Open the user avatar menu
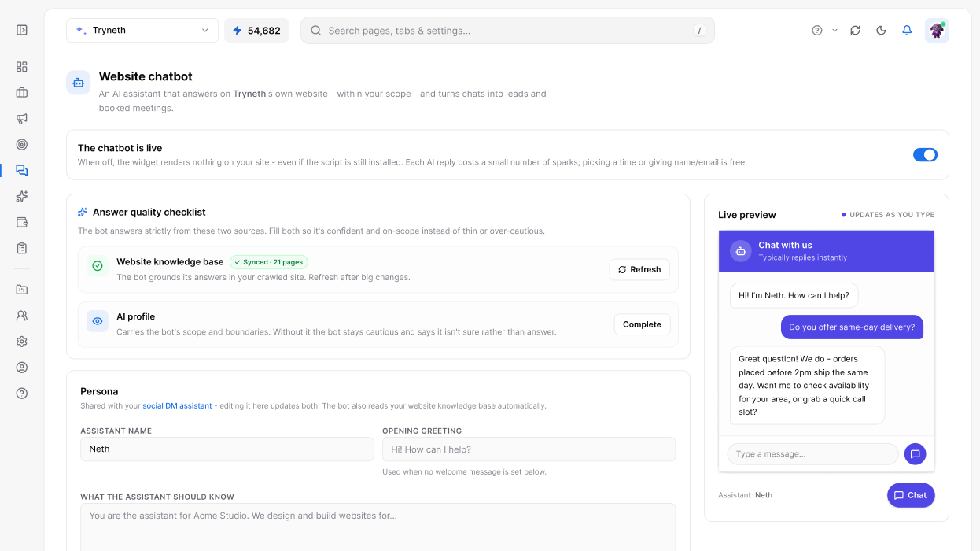 [x=937, y=31]
